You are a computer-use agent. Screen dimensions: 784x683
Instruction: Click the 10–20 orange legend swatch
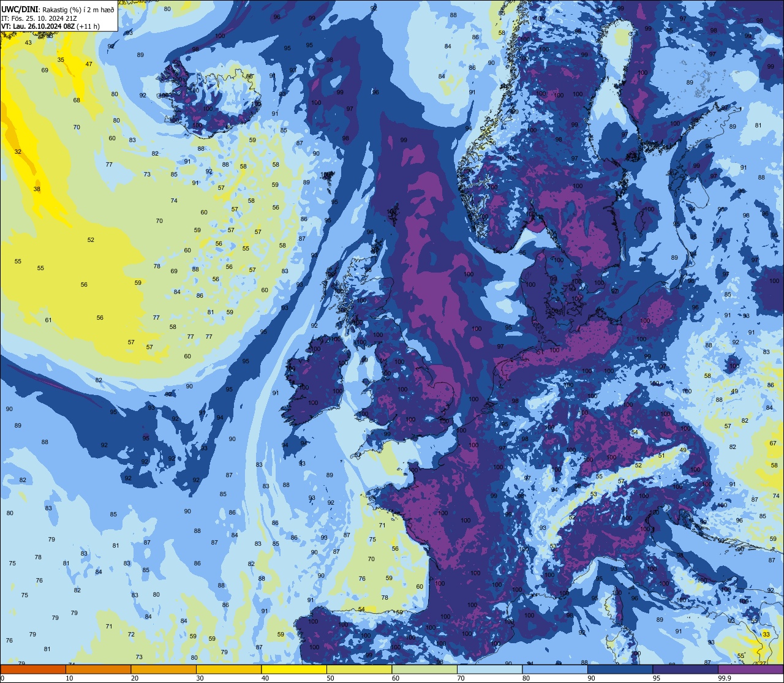[x=98, y=670]
